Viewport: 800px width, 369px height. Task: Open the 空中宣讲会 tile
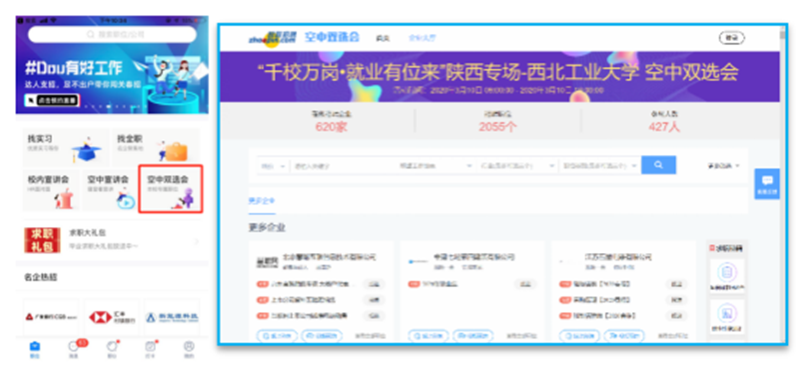tap(111, 191)
